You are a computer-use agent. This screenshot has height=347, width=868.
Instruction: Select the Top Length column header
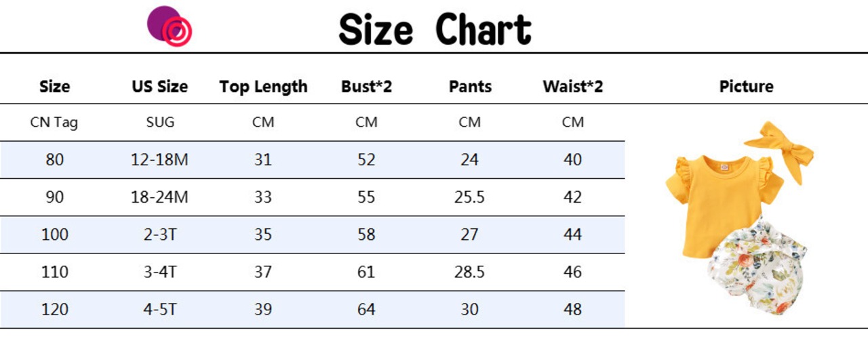pyautogui.click(x=263, y=87)
